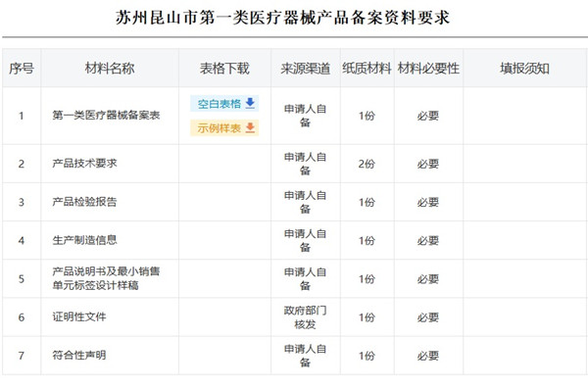Image resolution: width=588 pixels, height=388 pixels.
Task: Click 1份 in 符合性声明 row
Action: [367, 356]
